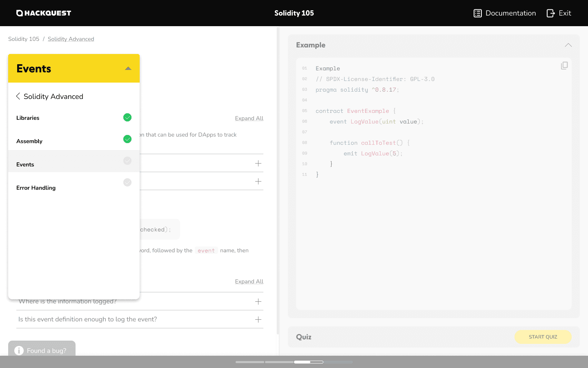
Task: Click the first progress bar segment
Action: (250, 362)
